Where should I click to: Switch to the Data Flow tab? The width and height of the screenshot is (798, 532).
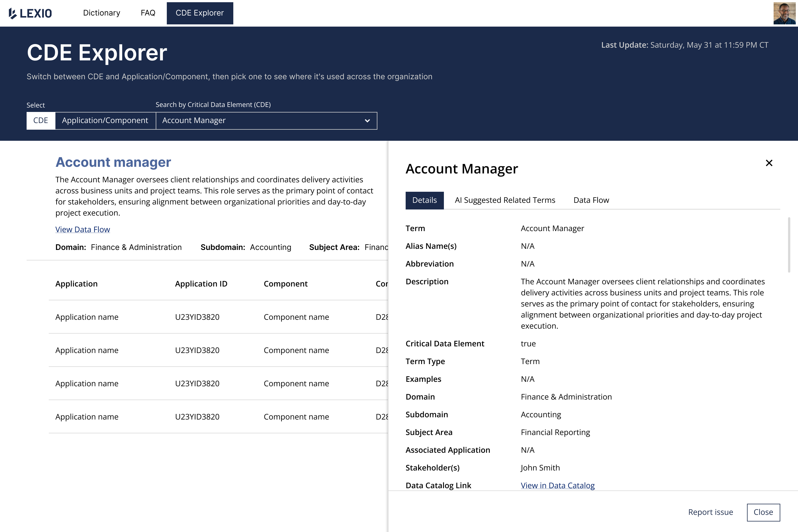pyautogui.click(x=591, y=200)
